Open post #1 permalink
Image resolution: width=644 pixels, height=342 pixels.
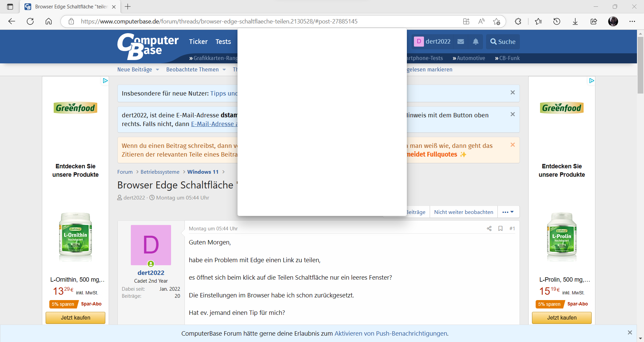point(512,229)
